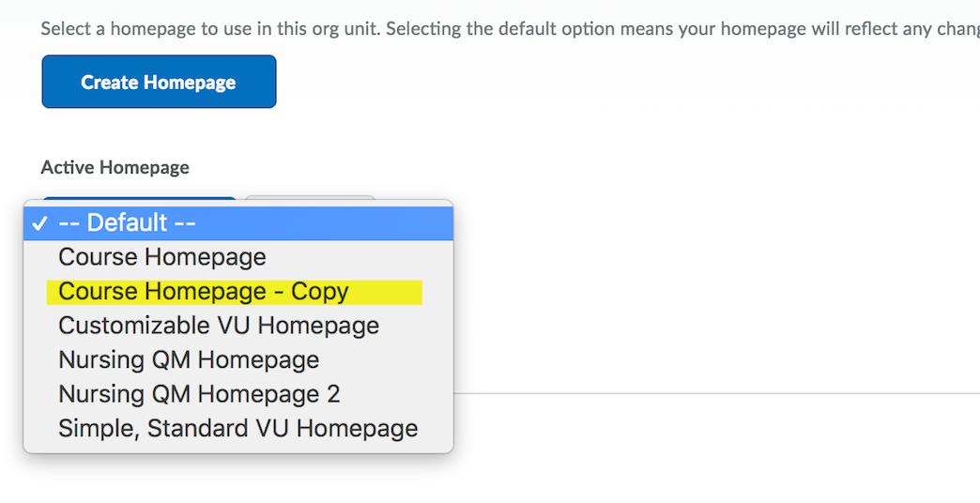The height and width of the screenshot is (503, 980).
Task: Click the horizontal divider right of the list
Action: tap(713, 392)
